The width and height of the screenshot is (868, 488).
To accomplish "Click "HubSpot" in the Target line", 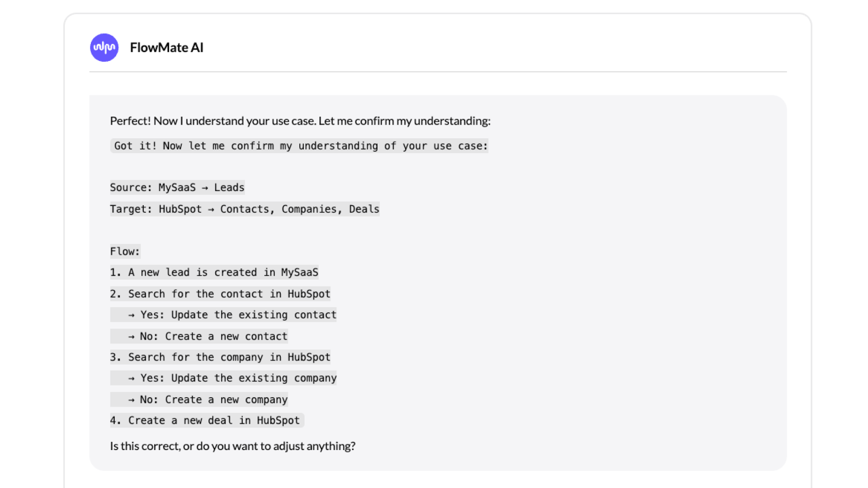I will [180, 209].
